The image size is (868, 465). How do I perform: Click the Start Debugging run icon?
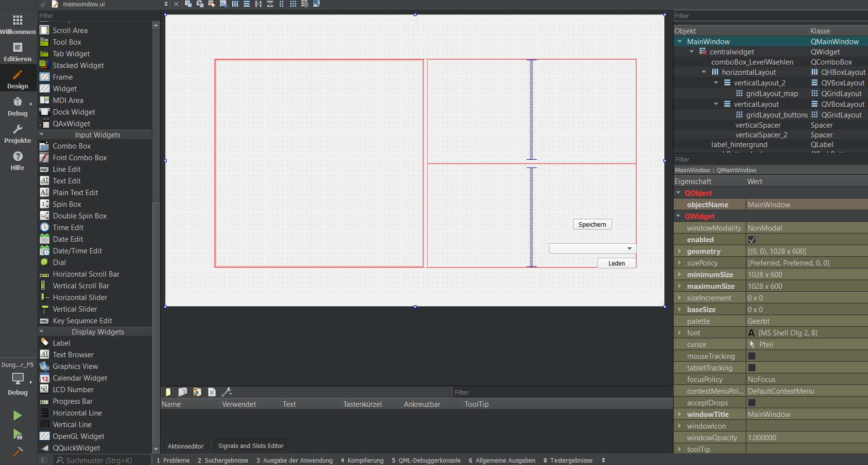coord(17,434)
